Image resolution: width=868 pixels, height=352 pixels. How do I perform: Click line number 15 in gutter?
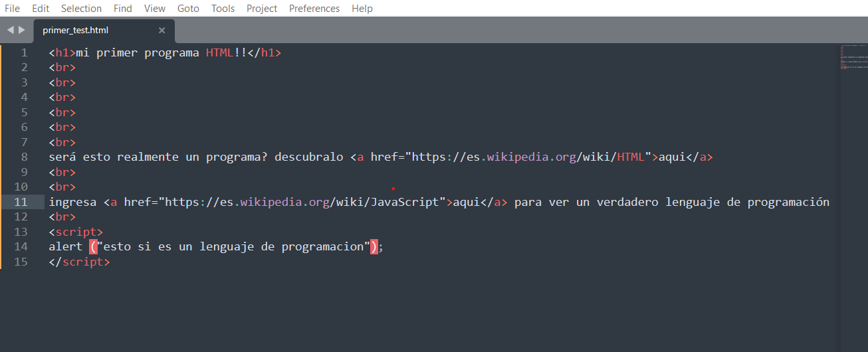[x=21, y=262]
